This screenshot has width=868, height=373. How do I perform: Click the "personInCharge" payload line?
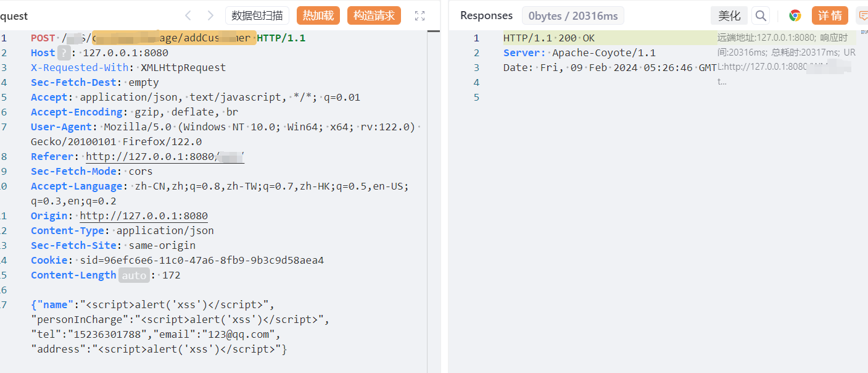click(x=180, y=319)
